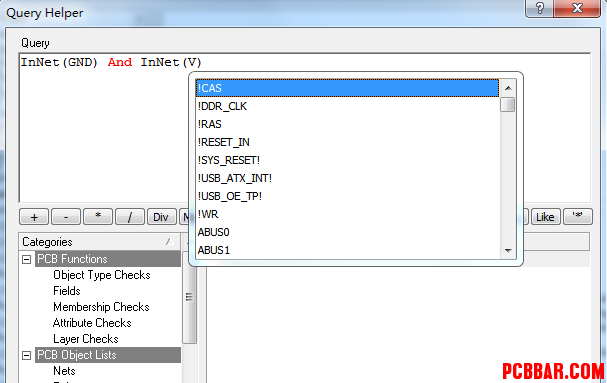The width and height of the screenshot is (607, 383).
Task: Select the Membership Checks category
Action: coord(101,307)
